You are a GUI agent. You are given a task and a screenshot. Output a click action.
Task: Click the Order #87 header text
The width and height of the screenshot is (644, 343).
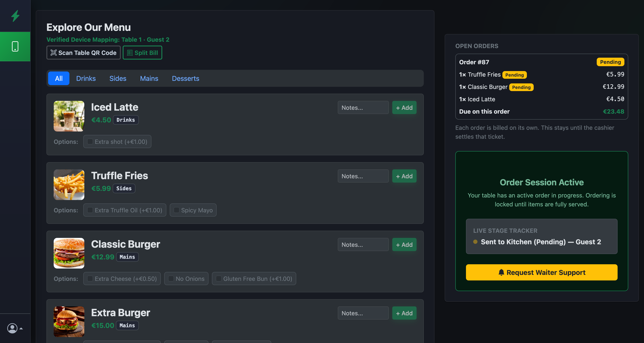coord(474,62)
